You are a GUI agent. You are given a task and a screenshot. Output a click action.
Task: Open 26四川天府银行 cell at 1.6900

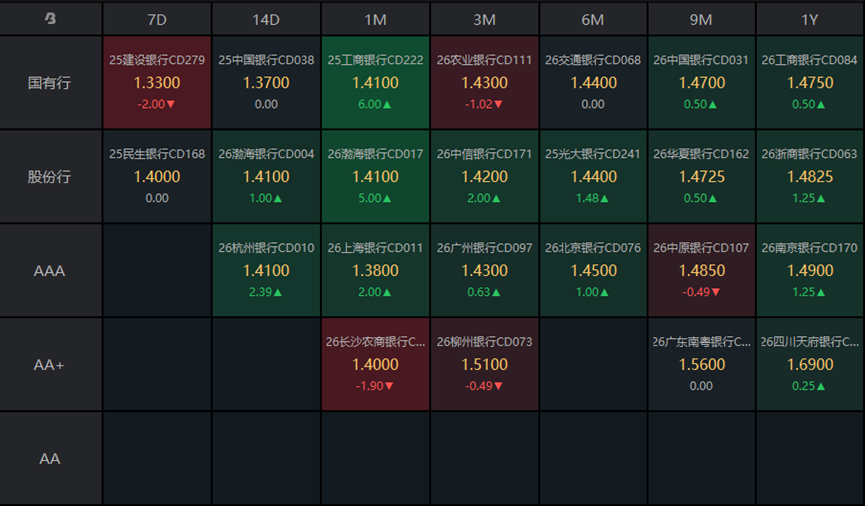(809, 364)
